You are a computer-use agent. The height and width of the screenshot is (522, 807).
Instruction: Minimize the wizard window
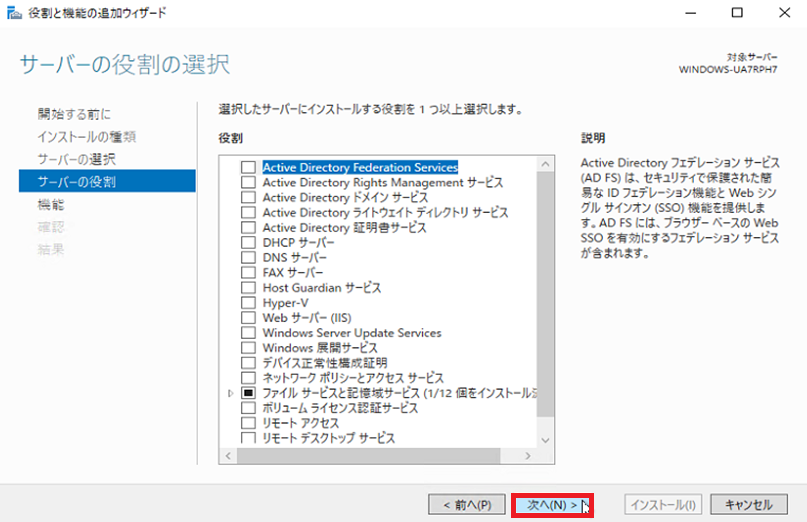point(691,13)
